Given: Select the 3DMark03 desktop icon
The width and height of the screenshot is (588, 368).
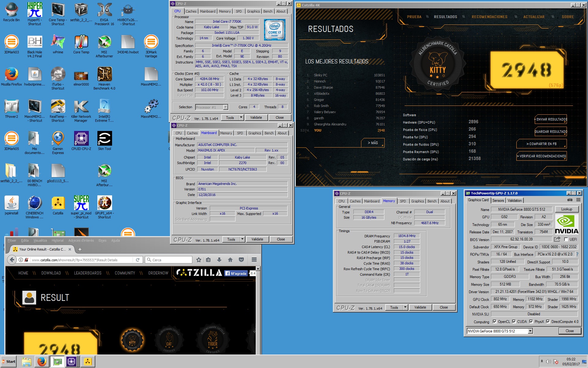Looking at the screenshot, I should [11, 44].
